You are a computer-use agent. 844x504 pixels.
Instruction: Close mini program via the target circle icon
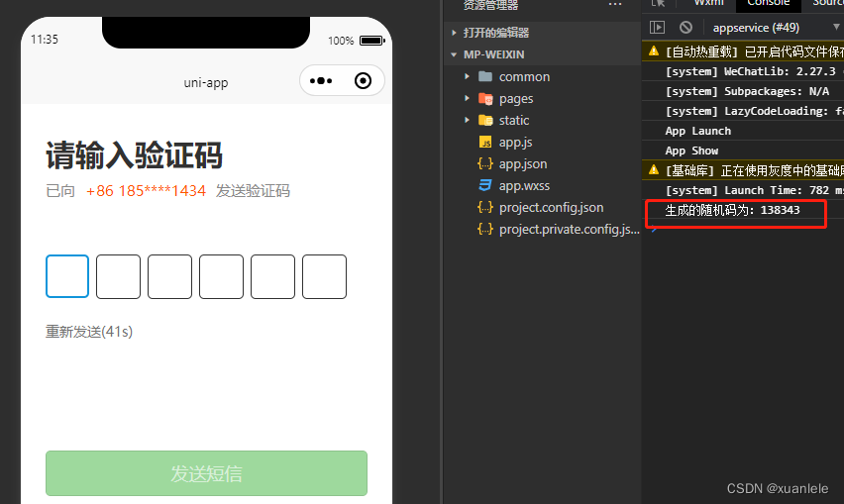coord(363,80)
